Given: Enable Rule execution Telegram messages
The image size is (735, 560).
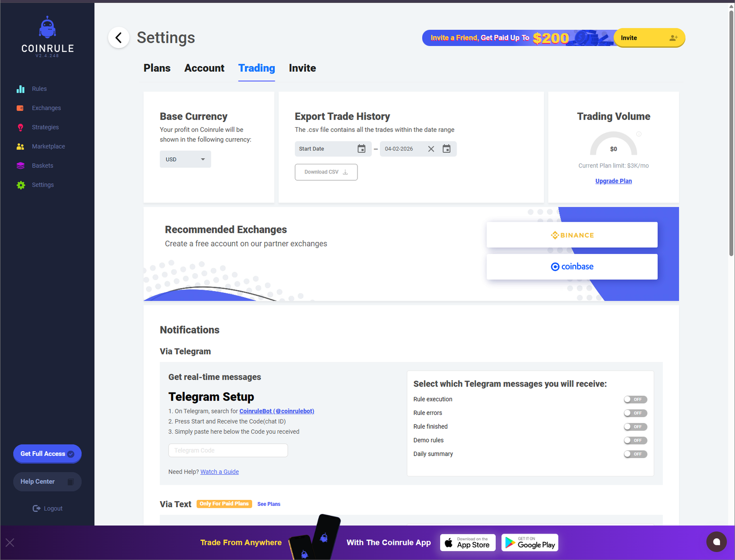Looking at the screenshot, I should click(635, 399).
